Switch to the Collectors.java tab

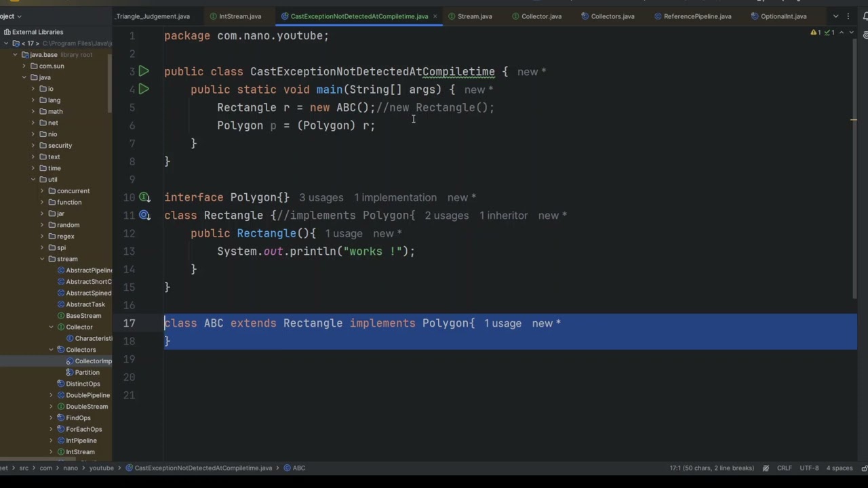607,16
